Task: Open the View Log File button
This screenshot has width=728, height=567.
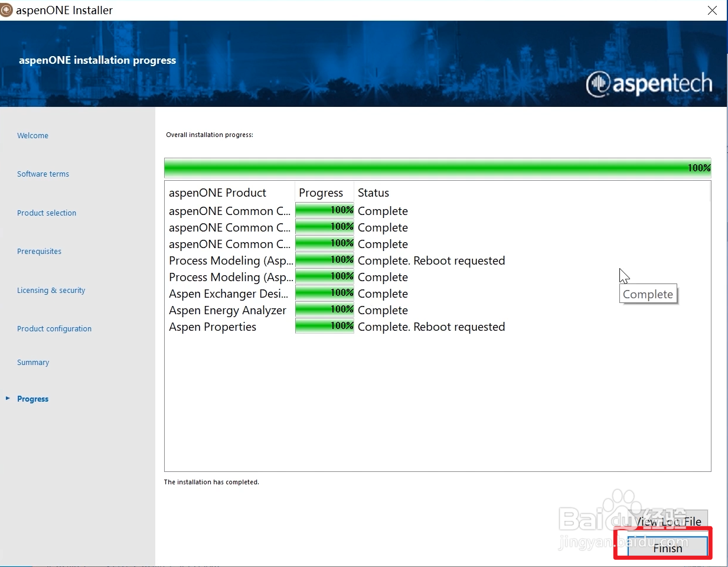Action: click(x=667, y=520)
